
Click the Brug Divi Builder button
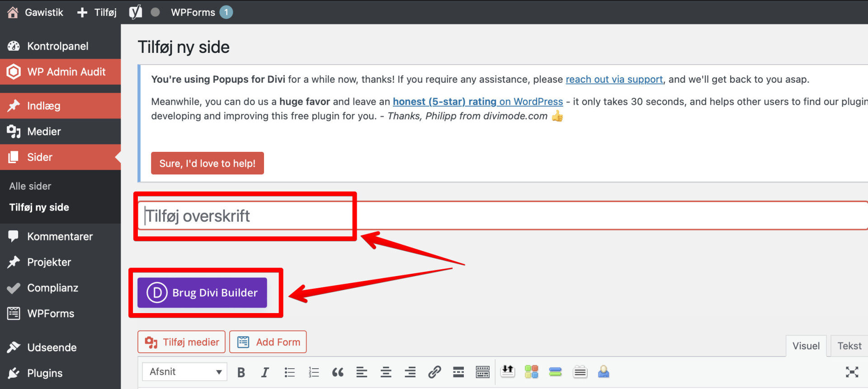(x=202, y=293)
